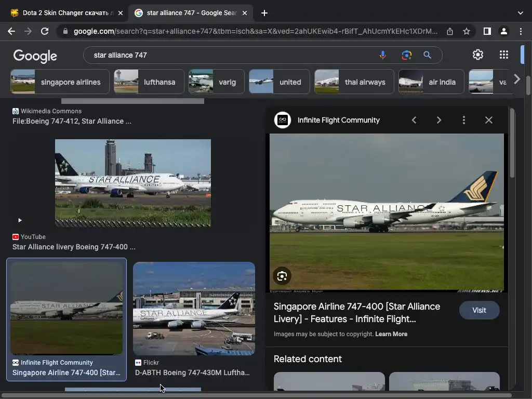This screenshot has width=532, height=399.
Task: Open the browser side panel
Action: click(487, 31)
